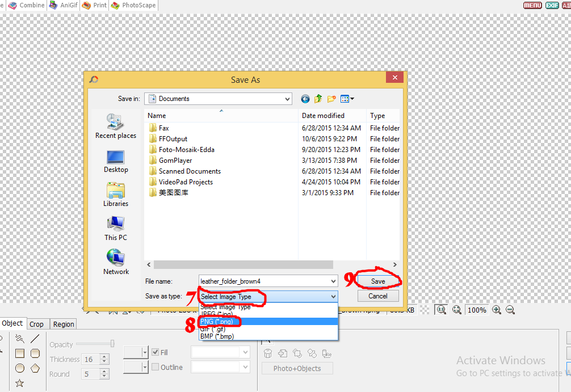Click the EXIF toggle button

click(x=552, y=5)
